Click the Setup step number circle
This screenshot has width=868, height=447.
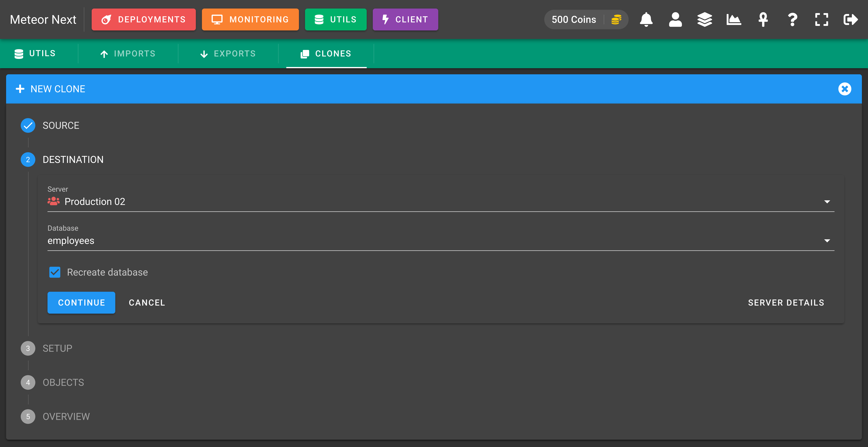click(x=28, y=348)
